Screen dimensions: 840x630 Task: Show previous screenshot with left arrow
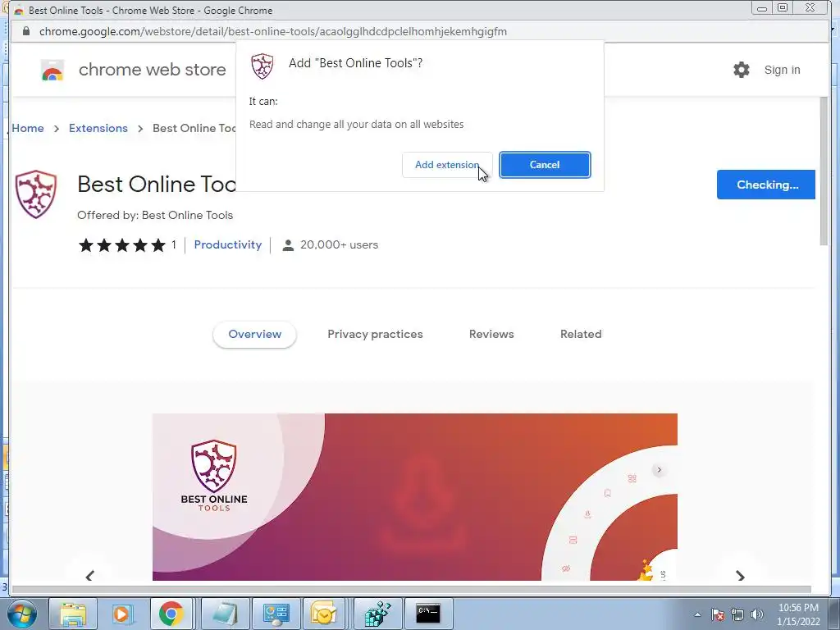pyautogui.click(x=90, y=575)
